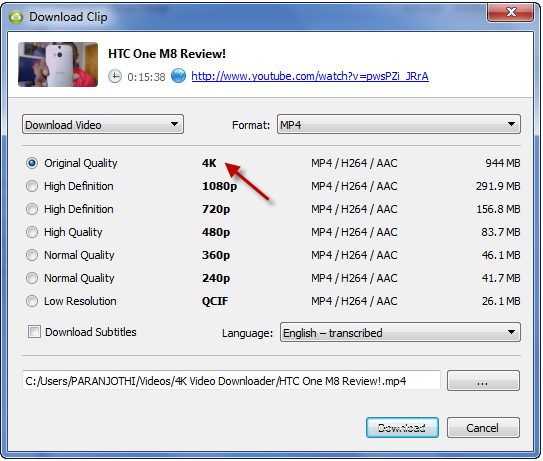
Task: Open the subtitle Language dropdown
Action: click(x=400, y=333)
